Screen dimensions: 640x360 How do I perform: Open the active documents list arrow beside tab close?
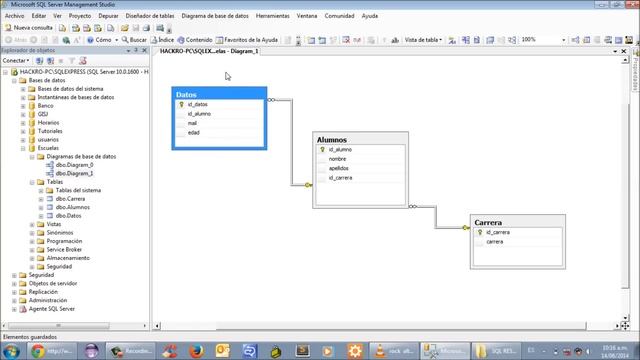coord(615,51)
